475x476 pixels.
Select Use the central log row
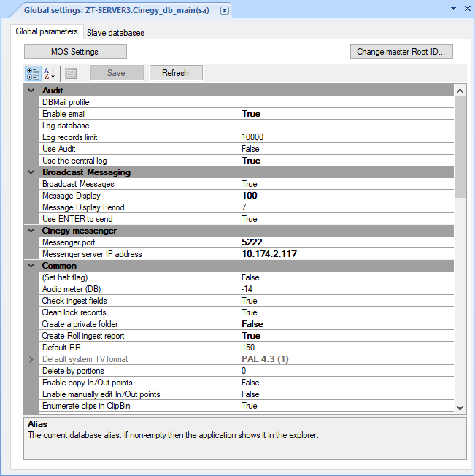click(x=247, y=161)
